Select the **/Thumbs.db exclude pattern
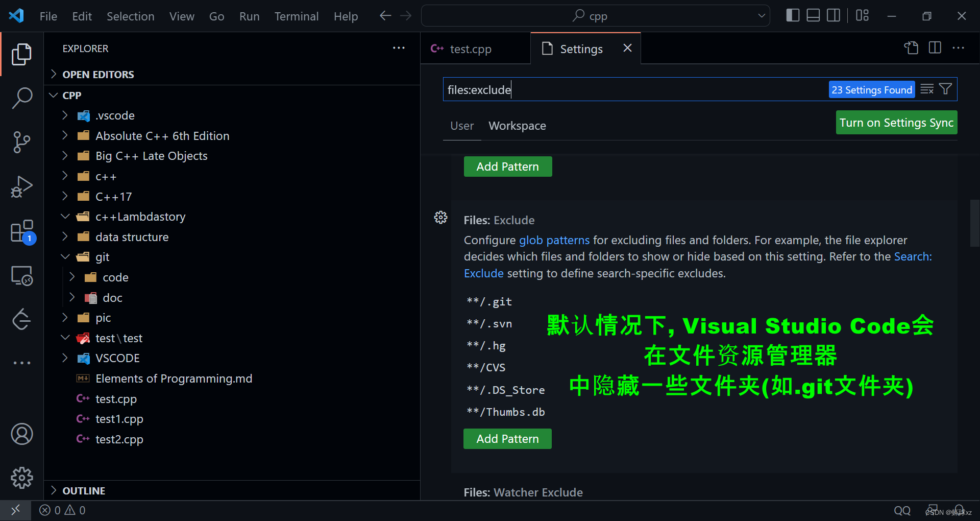 point(505,412)
